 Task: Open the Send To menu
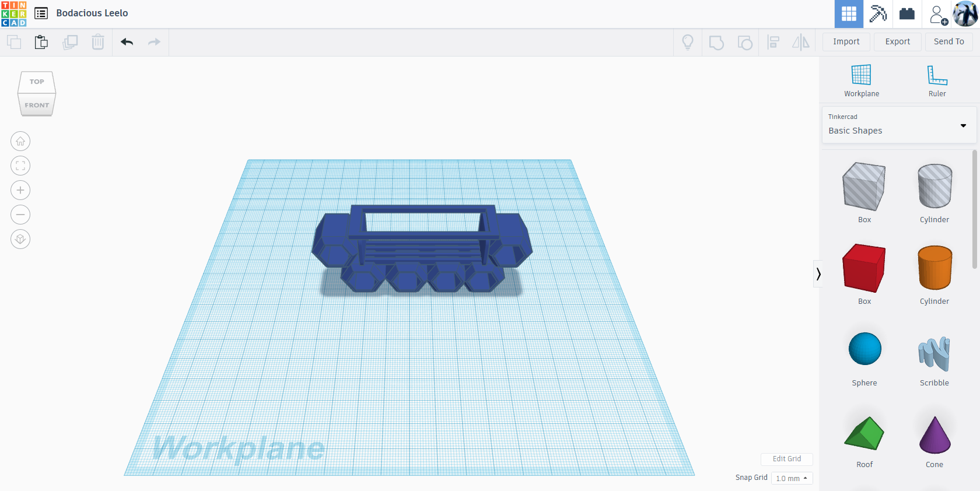click(949, 41)
